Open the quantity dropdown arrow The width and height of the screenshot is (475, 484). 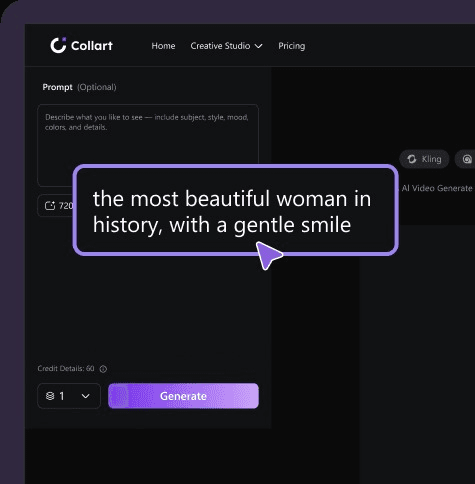(86, 396)
